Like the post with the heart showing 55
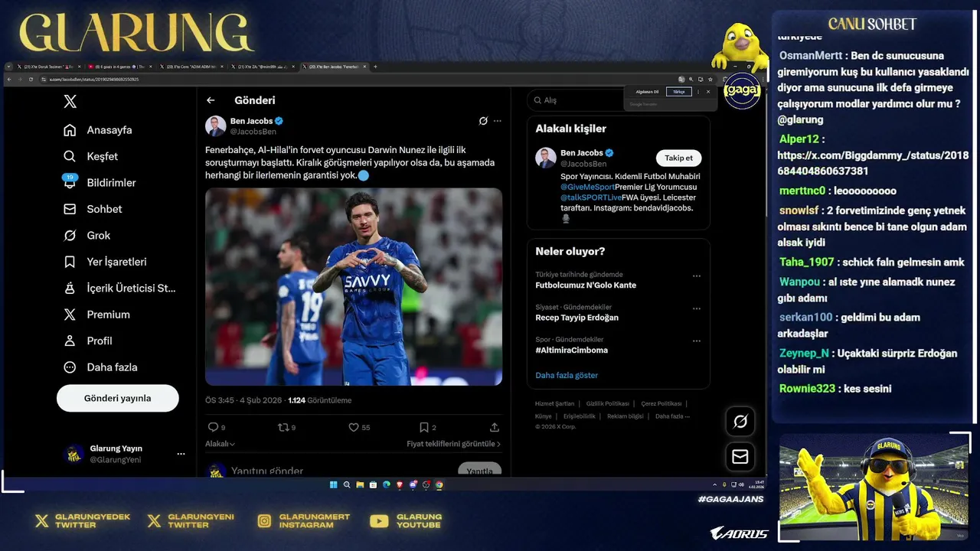The width and height of the screenshot is (980, 551). pos(354,427)
